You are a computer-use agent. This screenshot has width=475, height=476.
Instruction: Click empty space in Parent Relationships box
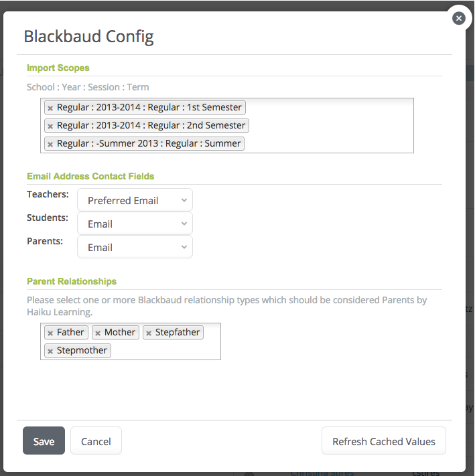[x=167, y=351]
